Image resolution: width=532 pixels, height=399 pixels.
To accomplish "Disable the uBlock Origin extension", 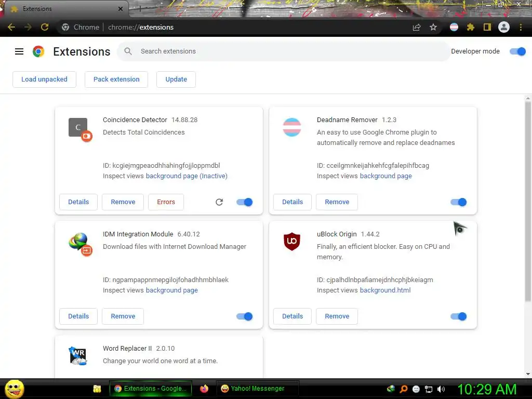I will click(459, 316).
